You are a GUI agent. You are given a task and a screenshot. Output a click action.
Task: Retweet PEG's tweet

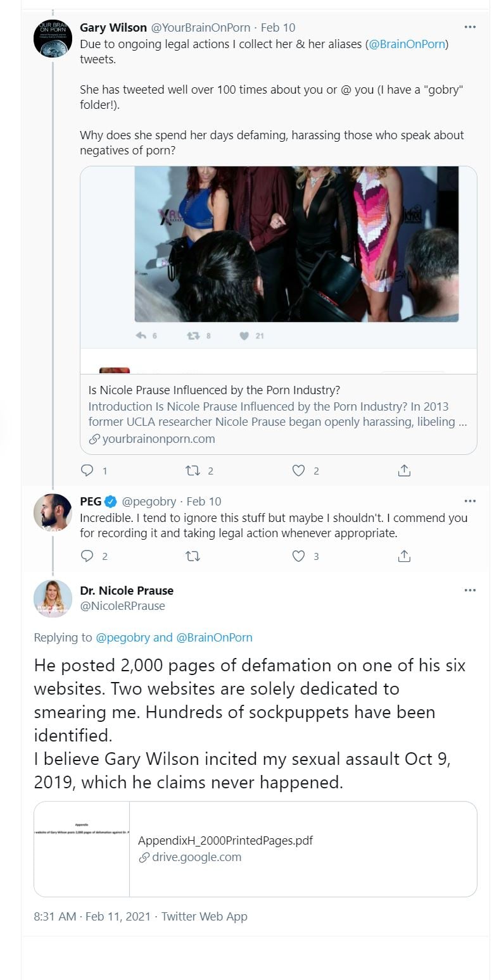[191, 556]
